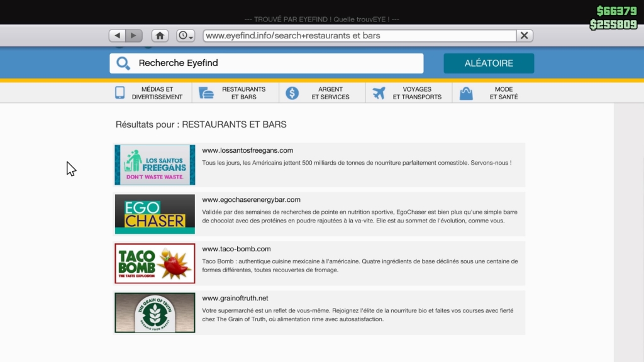The image size is (644, 362).
Task: Click the burger icon for Restaurants
Action: tap(206, 93)
